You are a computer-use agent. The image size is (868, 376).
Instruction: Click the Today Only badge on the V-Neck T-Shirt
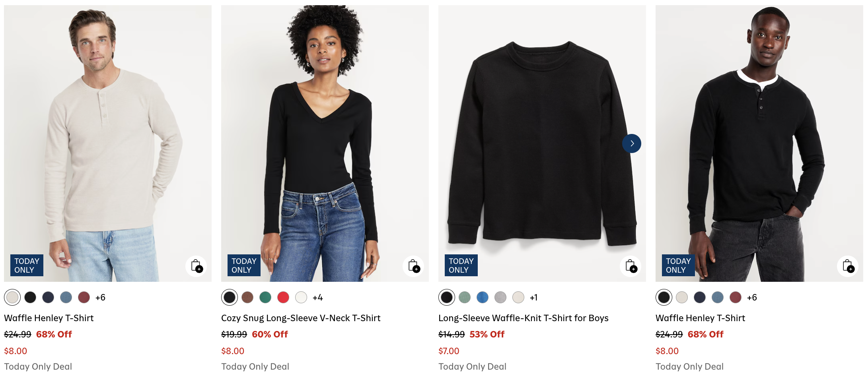[x=244, y=265]
